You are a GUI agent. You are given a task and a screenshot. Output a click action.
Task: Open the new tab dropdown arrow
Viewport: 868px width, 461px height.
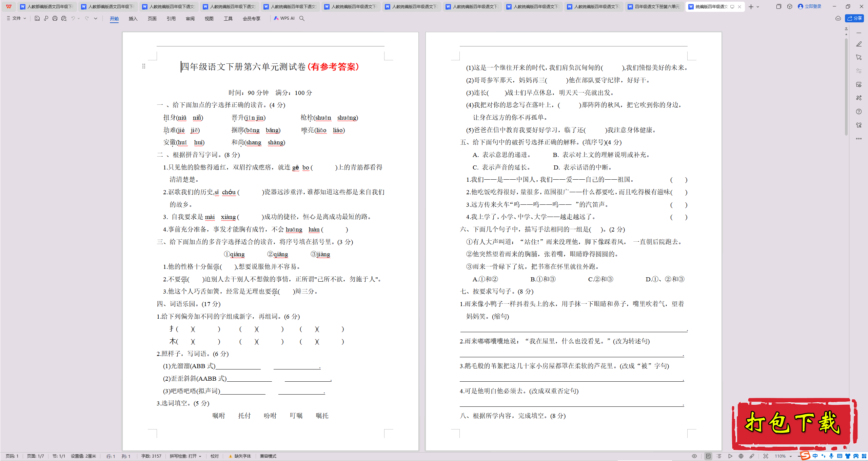(x=758, y=6)
